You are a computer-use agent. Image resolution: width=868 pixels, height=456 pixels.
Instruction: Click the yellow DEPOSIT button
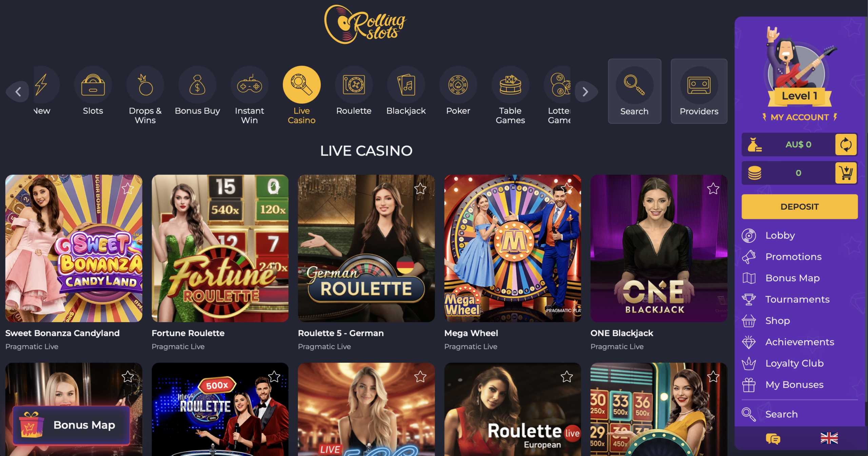(800, 207)
